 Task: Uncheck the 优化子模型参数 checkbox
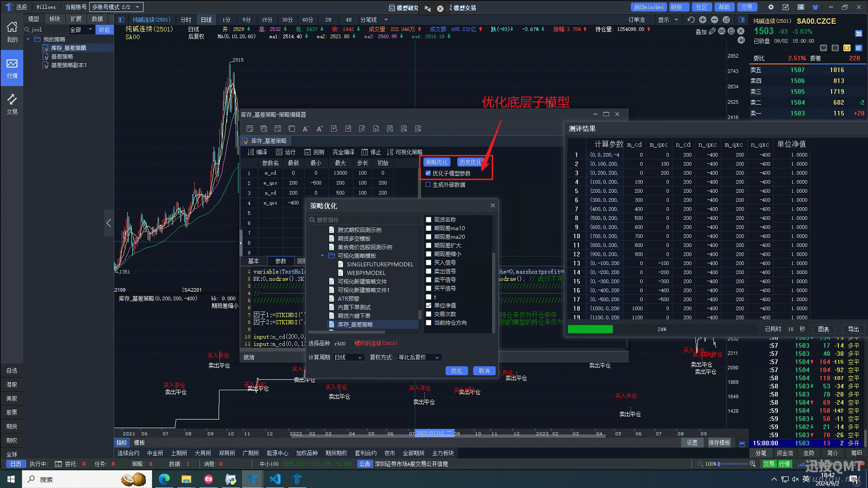[x=428, y=173]
